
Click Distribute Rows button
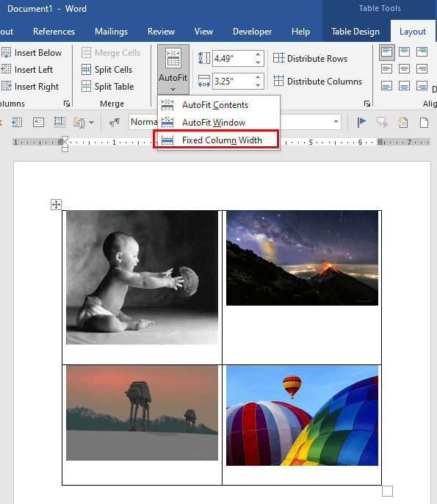point(311,59)
